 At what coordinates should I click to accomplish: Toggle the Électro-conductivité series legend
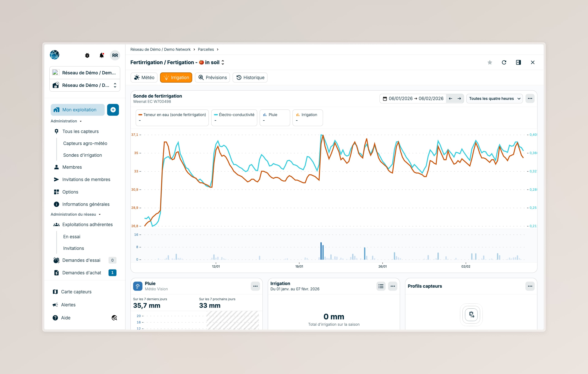[x=234, y=118]
